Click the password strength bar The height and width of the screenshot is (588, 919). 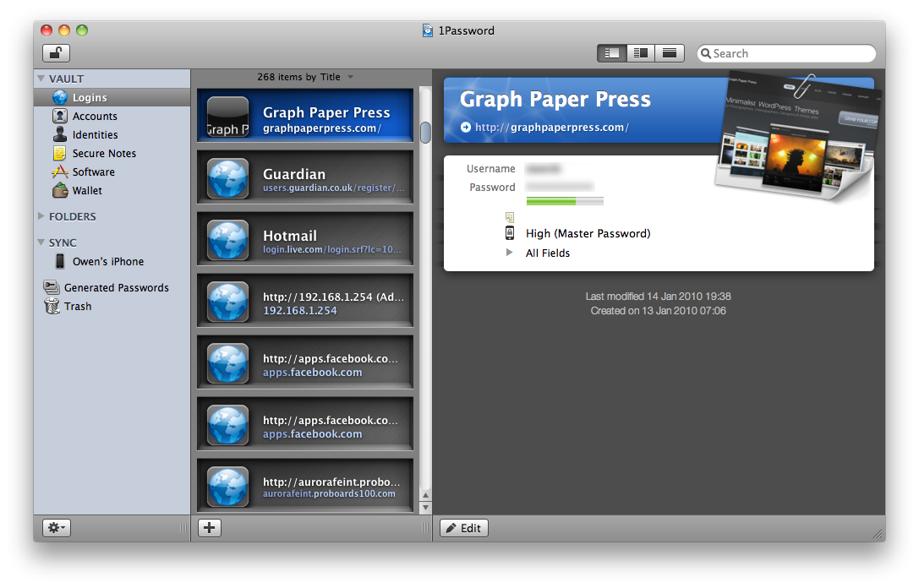point(565,201)
